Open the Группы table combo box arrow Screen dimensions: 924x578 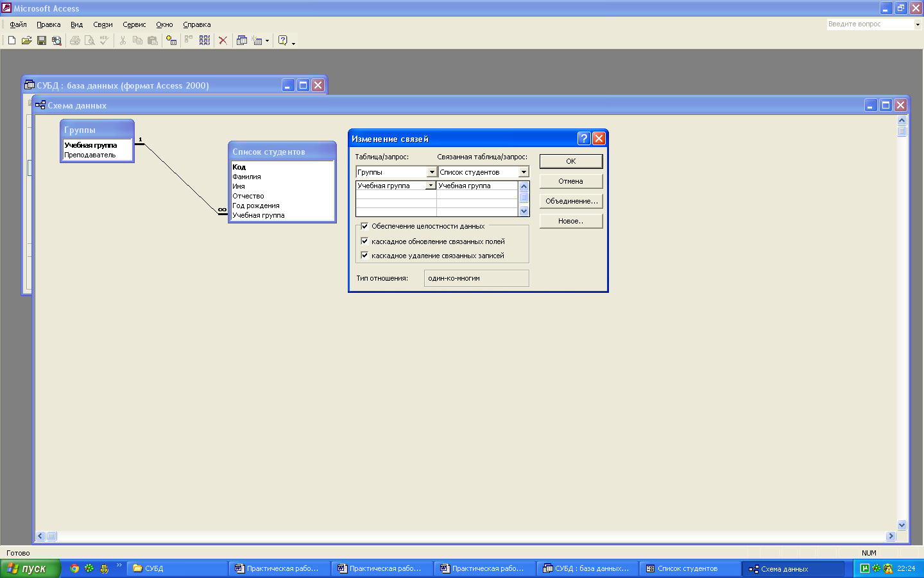coord(432,172)
